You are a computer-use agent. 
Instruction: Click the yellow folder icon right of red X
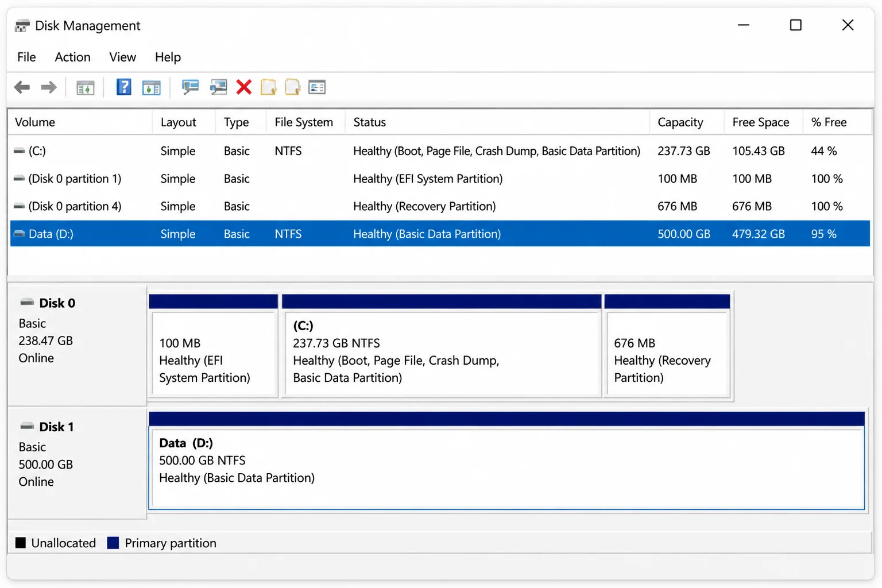[268, 87]
